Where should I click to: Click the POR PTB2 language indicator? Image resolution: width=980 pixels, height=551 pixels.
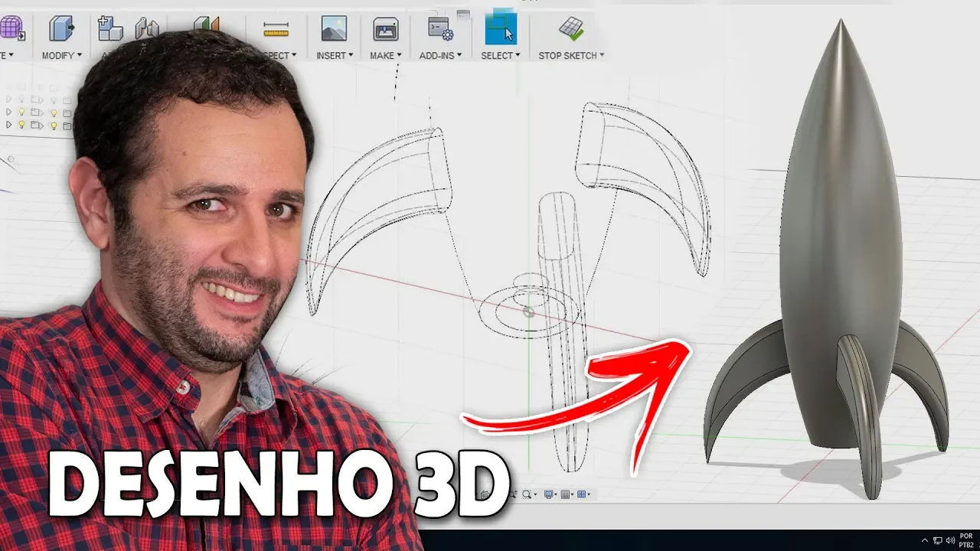966,540
